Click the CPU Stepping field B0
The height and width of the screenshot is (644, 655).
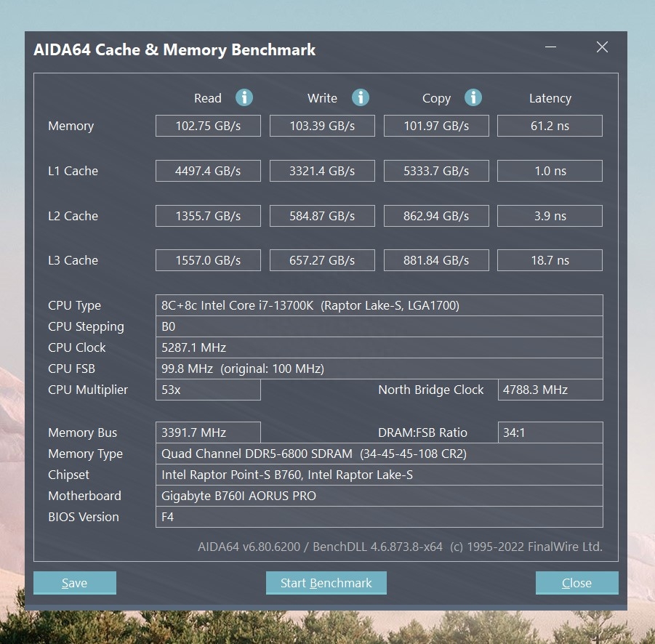point(379,326)
